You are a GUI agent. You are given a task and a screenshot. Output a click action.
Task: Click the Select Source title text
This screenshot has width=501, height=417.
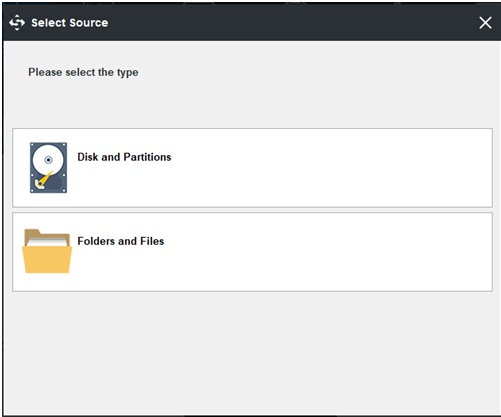(x=70, y=23)
